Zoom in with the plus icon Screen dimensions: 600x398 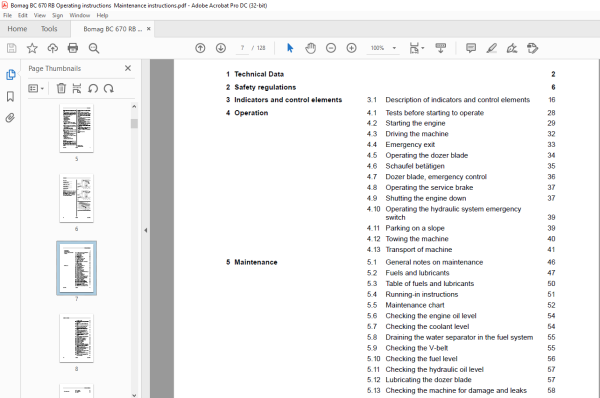click(351, 48)
